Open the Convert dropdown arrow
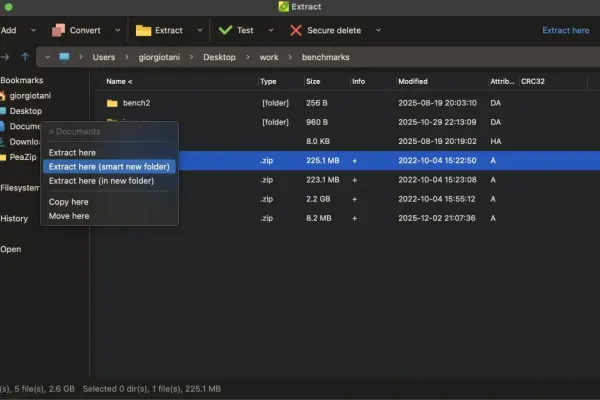Image resolution: width=600 pixels, height=400 pixels. pyautogui.click(x=118, y=30)
